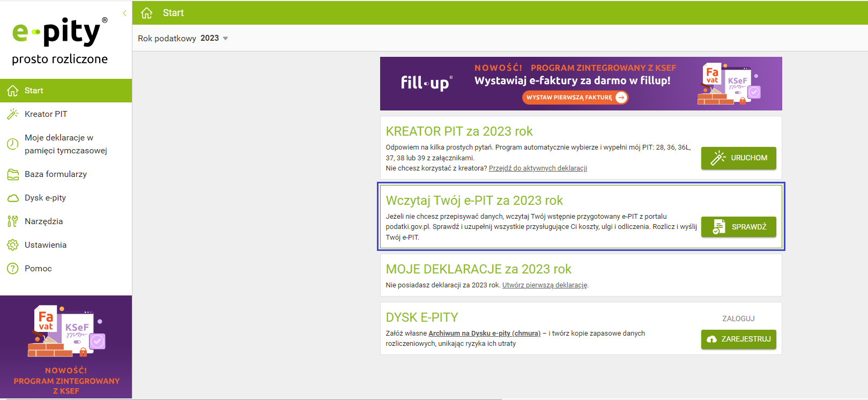The height and width of the screenshot is (400, 868).
Task: Follow the Przejdź do aktywnych deklaracji link
Action: tap(538, 168)
